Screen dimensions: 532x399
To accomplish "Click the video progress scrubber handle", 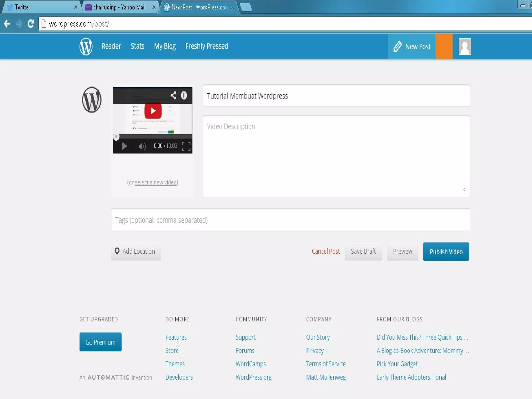I will pos(116,136).
